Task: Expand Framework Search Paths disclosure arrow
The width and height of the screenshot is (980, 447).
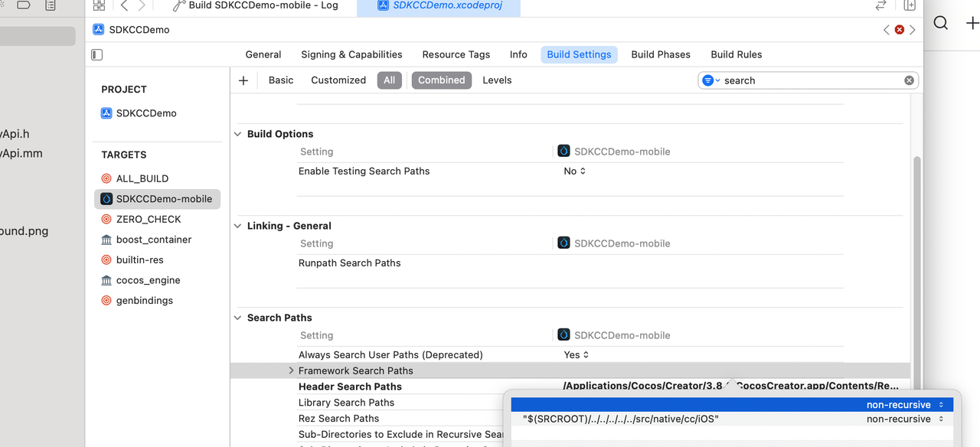Action: (291, 370)
